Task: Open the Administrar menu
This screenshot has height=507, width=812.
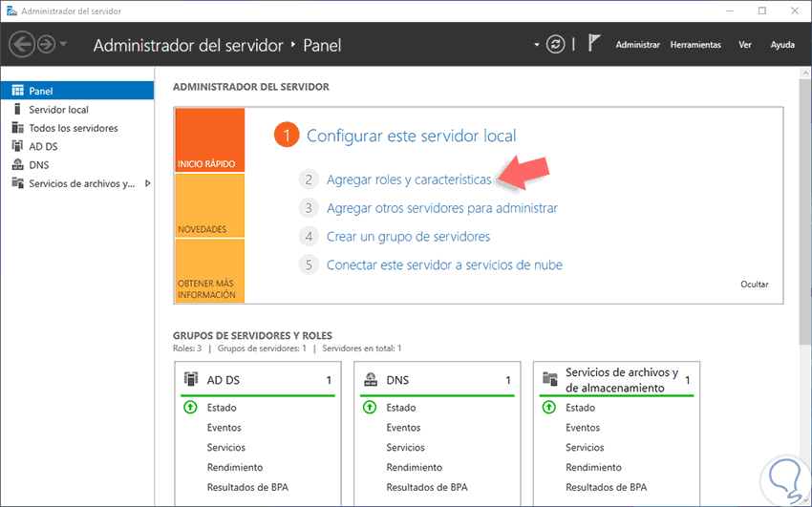Action: pos(637,45)
